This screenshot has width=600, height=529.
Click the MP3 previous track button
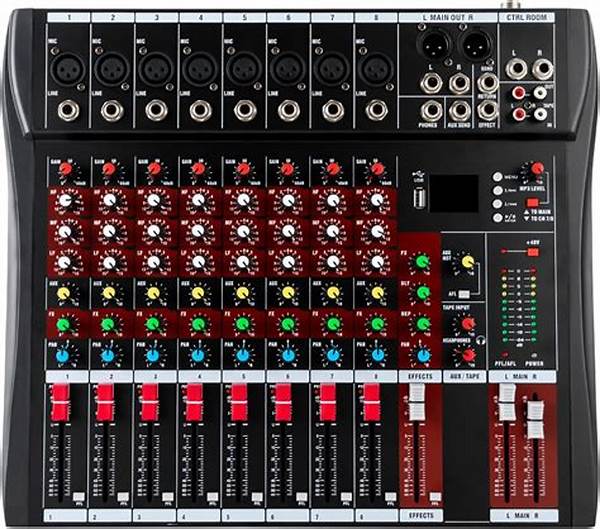pos(498,189)
